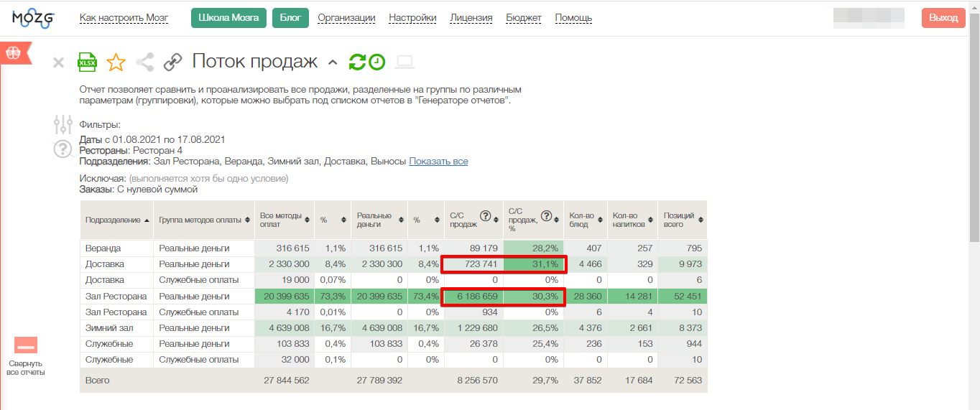Click the filters help question mark icon
Viewport: 980px width, 410px height.
click(x=63, y=149)
